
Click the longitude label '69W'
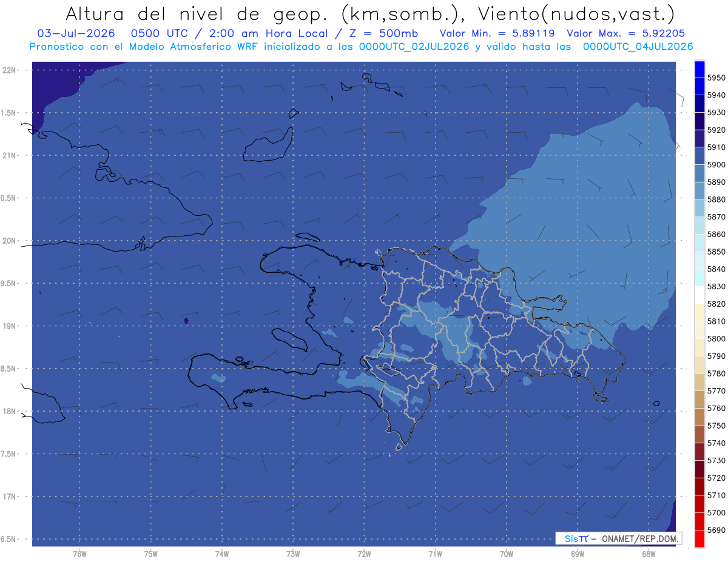coord(578,554)
